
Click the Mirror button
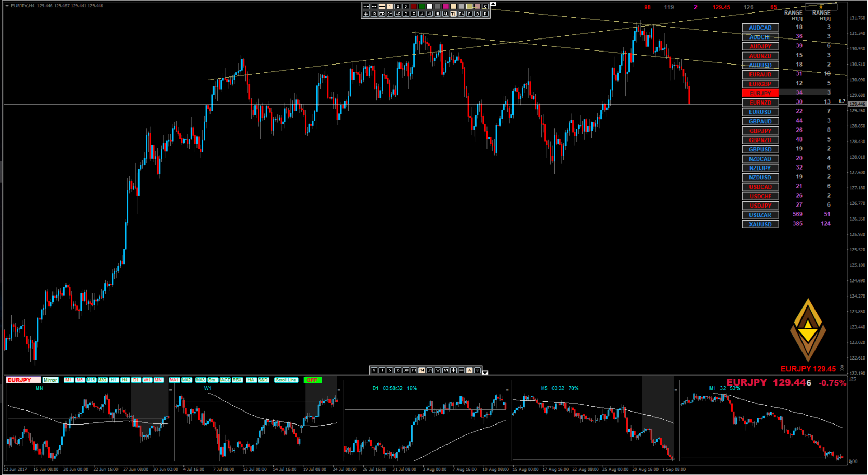pos(50,380)
